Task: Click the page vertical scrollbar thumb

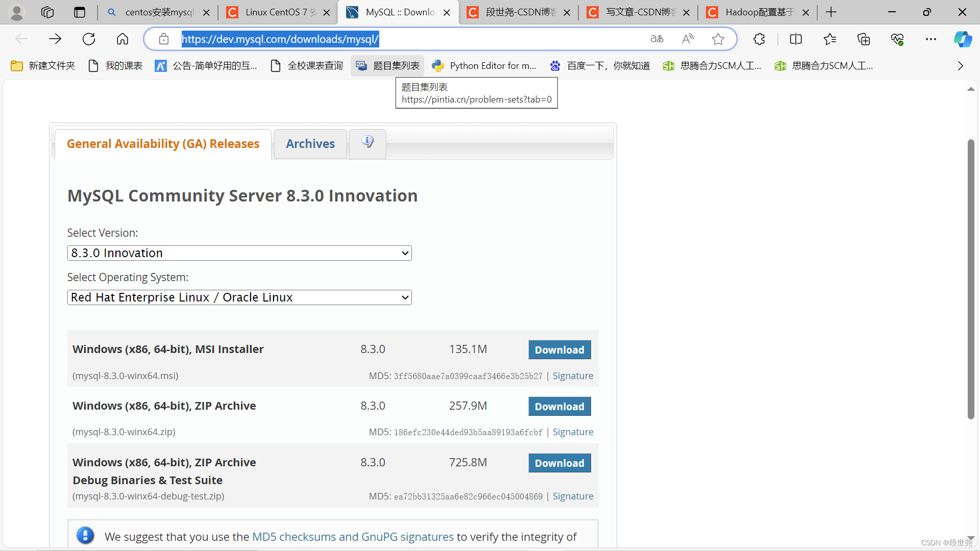Action: click(x=971, y=279)
